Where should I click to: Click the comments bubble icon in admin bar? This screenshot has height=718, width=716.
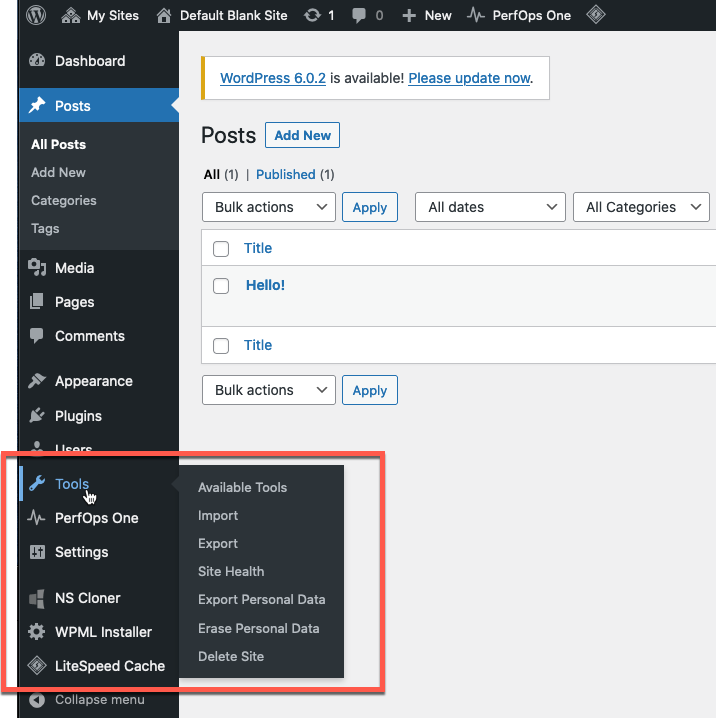tap(358, 15)
